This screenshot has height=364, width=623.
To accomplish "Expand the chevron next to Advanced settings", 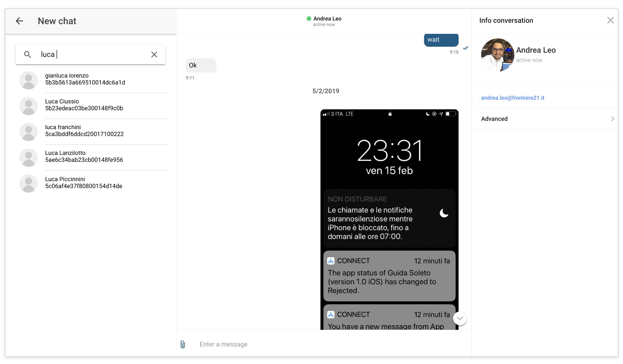I will [x=612, y=119].
